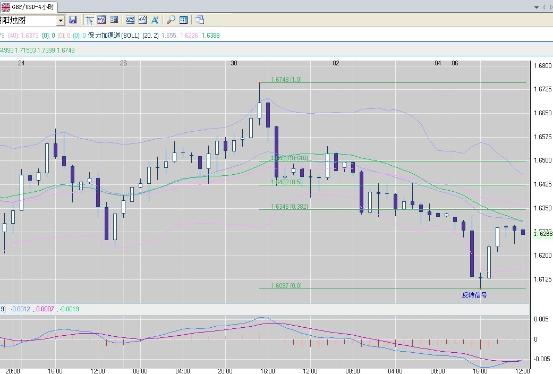Click the layout panel icon beside the magnifier
The image size is (553, 374).
pyautogui.click(x=183, y=20)
